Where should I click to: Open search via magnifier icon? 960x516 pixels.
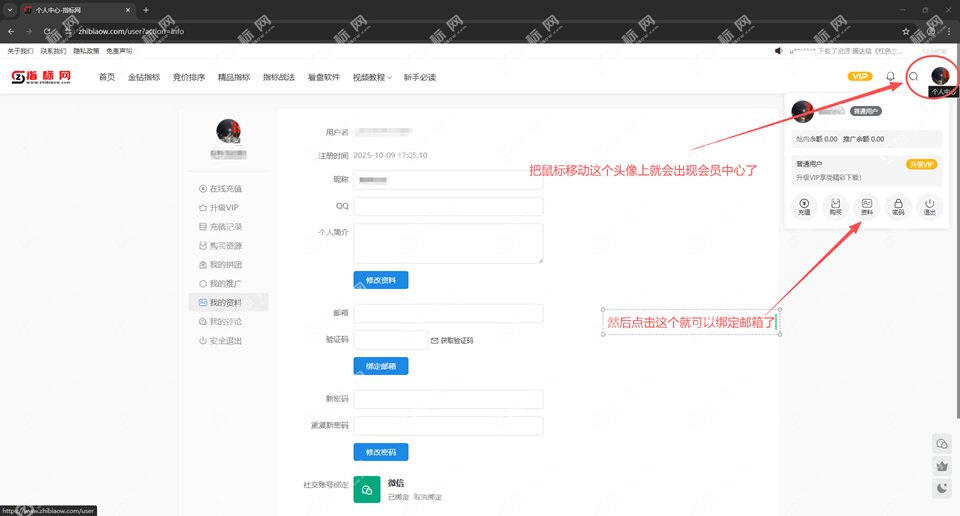913,77
